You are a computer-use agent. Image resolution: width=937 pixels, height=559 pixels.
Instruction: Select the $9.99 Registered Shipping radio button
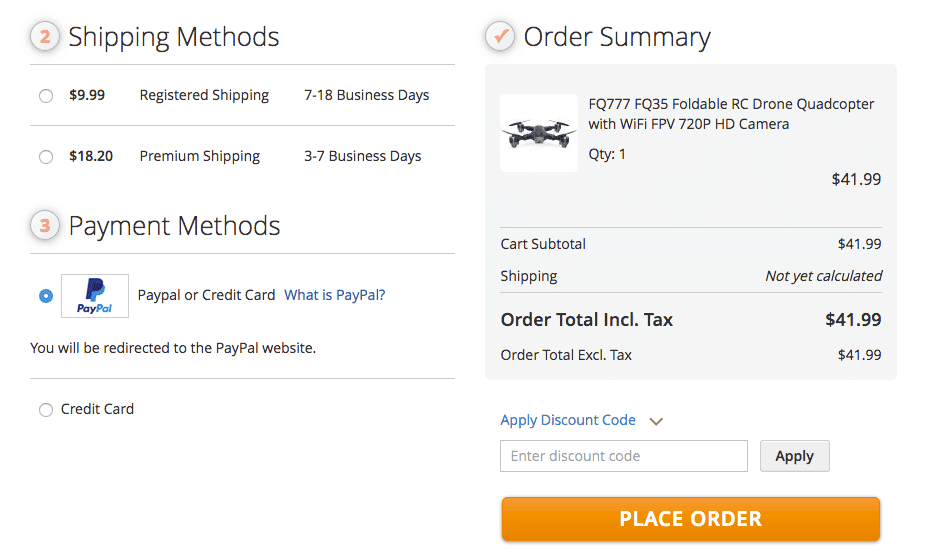(x=46, y=96)
